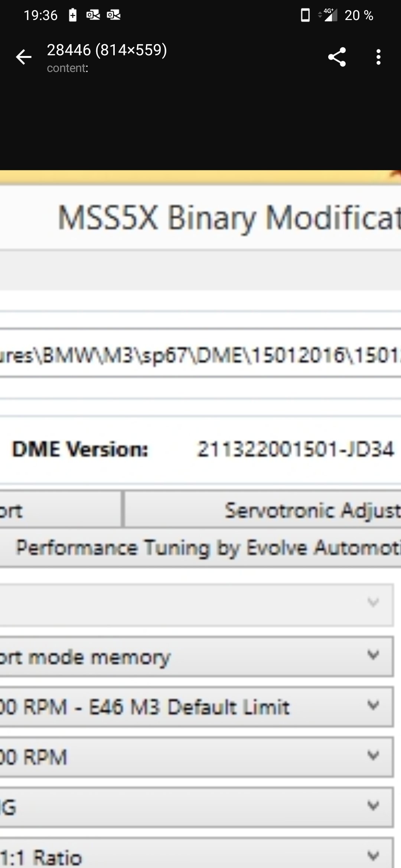Click Performance Tuning by Evolve Automotive button
The width and height of the screenshot is (401, 868).
[x=200, y=548]
